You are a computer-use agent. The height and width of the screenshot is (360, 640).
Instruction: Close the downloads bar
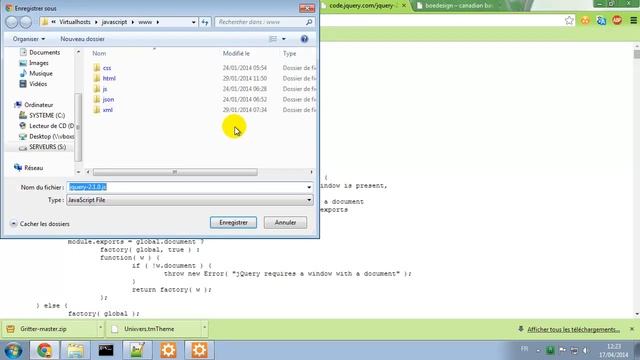point(632,329)
